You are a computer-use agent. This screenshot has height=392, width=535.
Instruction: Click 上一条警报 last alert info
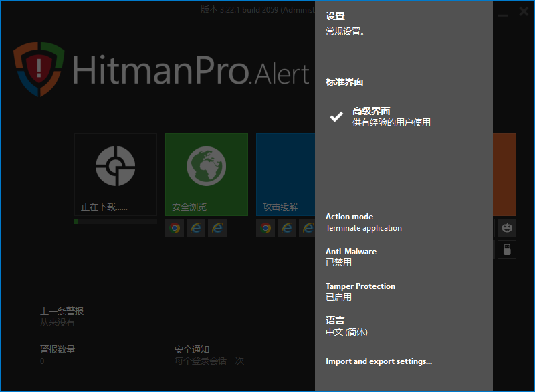pyautogui.click(x=62, y=316)
